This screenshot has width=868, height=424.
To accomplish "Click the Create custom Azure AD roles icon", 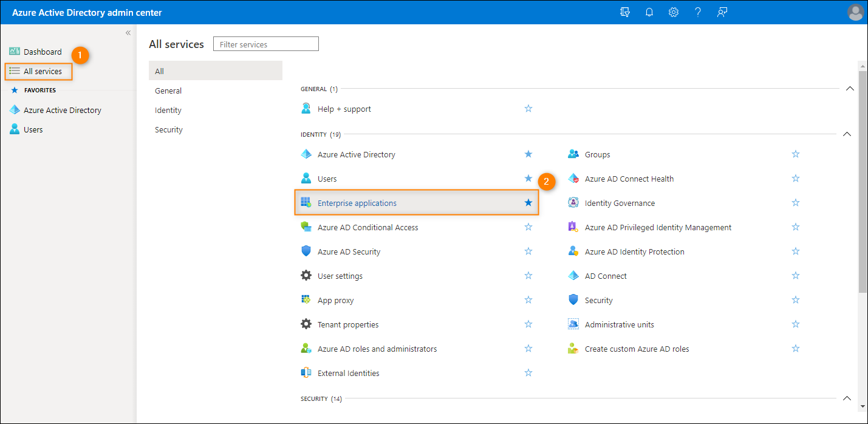I will point(573,349).
